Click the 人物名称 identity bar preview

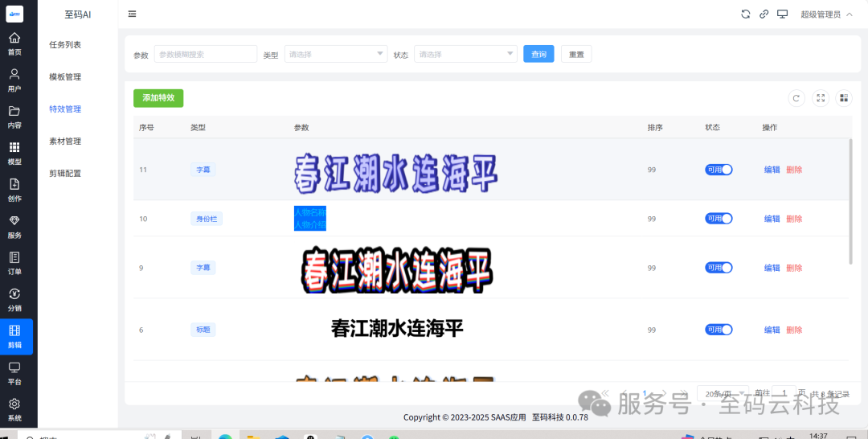click(x=310, y=218)
